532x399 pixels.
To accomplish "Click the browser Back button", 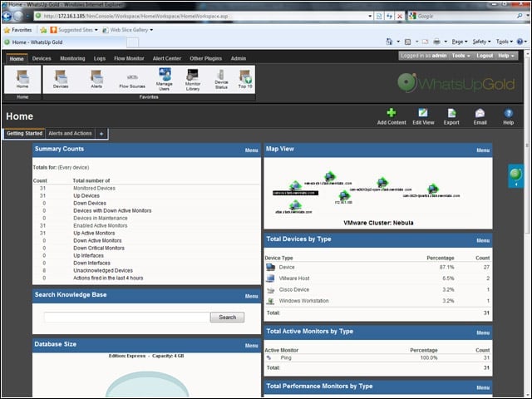I will (x=7, y=16).
